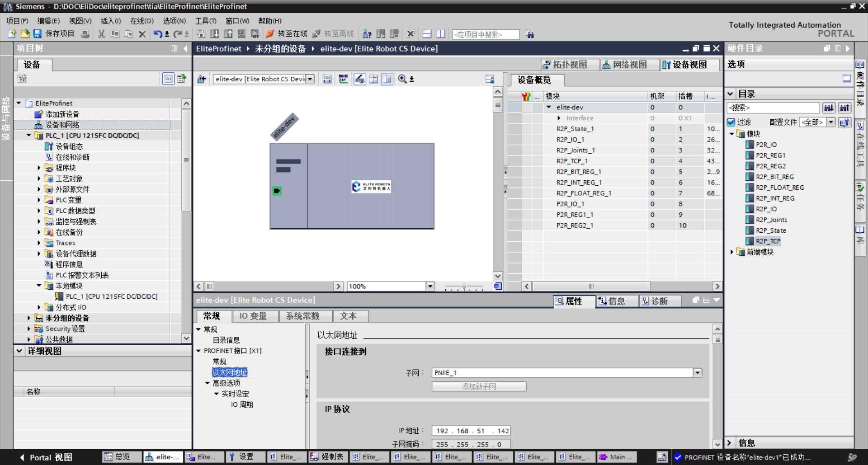This screenshot has height=465, width=868.
Task: Open the IO 变量 tab
Action: [253, 316]
